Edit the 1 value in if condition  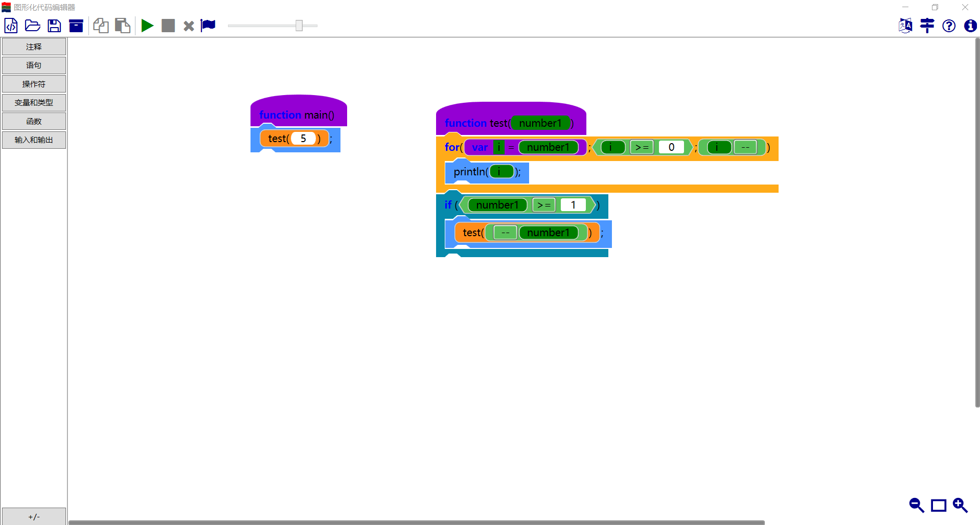573,205
